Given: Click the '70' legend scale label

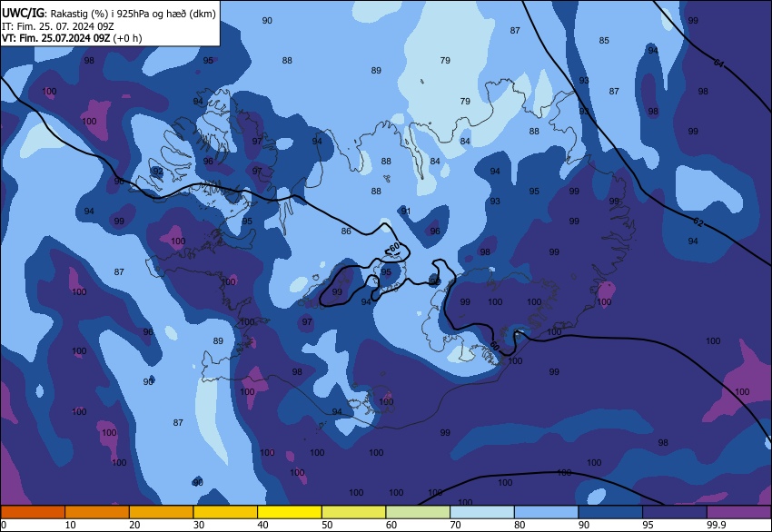Looking at the screenshot, I should coord(455,525).
